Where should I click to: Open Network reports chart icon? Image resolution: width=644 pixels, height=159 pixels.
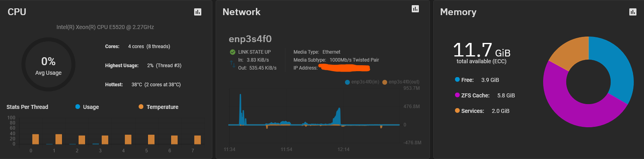(415, 9)
